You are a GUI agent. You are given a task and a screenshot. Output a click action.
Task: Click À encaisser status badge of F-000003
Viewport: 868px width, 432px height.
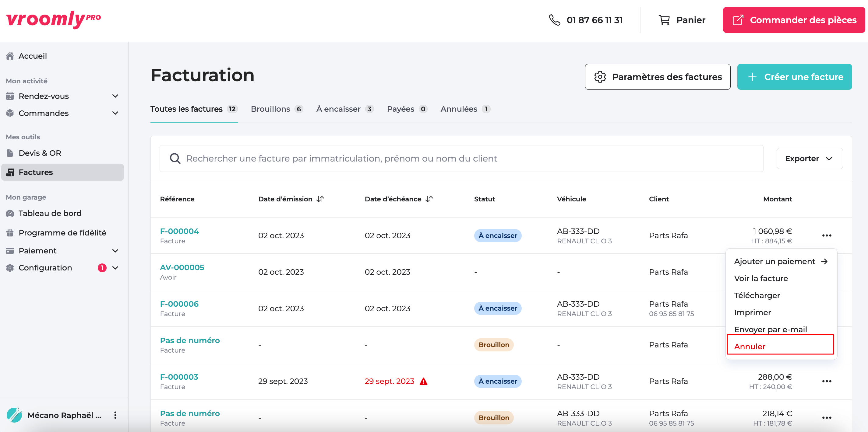coord(498,381)
